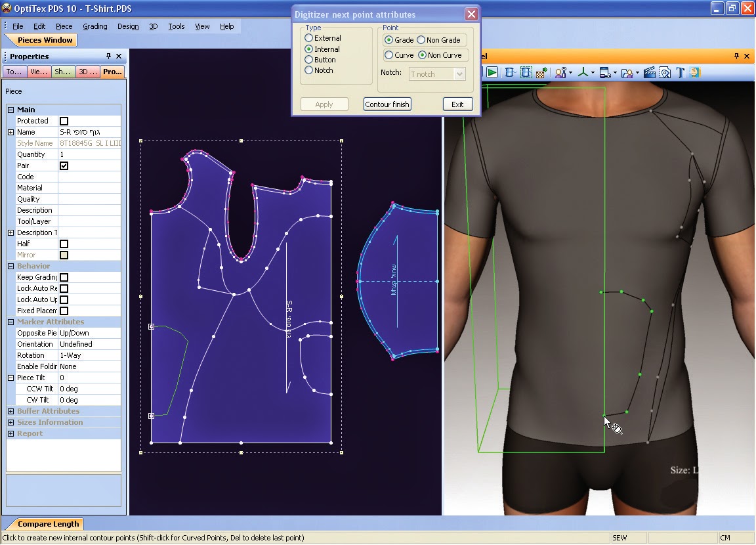
Task: Expand the Buffer Attributes section
Action: (x=10, y=411)
